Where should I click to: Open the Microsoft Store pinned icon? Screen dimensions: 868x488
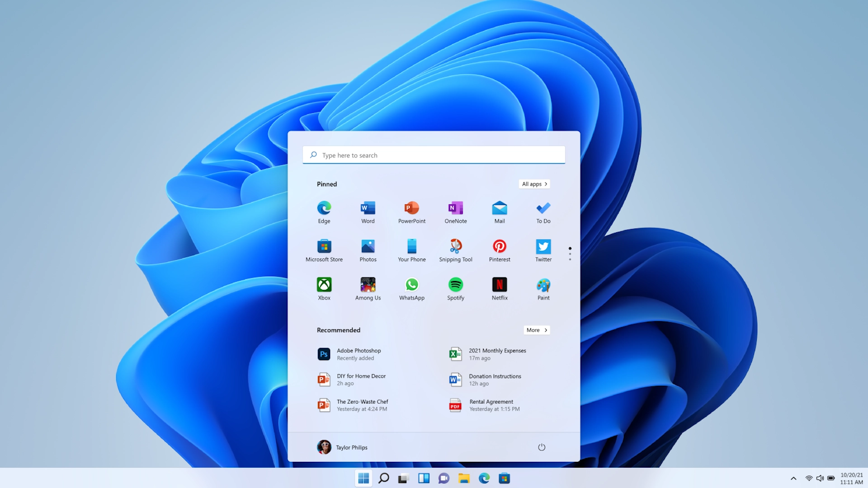324,251
